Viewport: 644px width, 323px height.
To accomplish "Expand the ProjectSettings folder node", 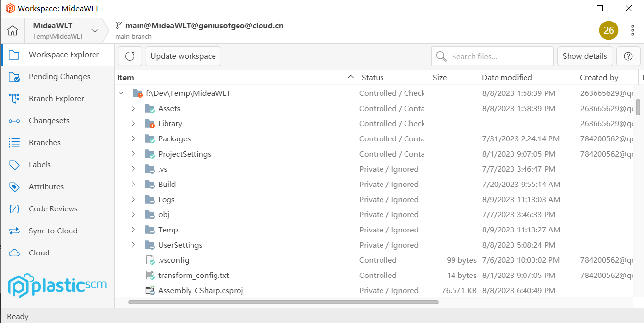I will click(133, 154).
